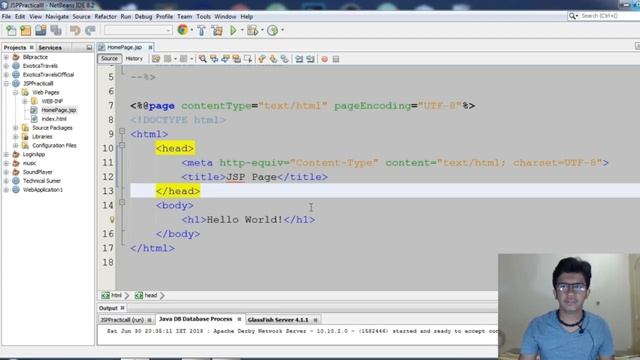Click the Redo toolbar icon
This screenshot has width=640, height=360.
(x=90, y=30)
